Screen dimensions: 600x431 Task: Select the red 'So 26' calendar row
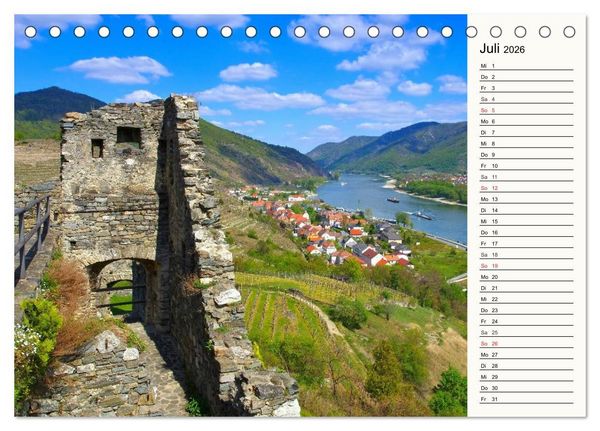[x=527, y=343]
